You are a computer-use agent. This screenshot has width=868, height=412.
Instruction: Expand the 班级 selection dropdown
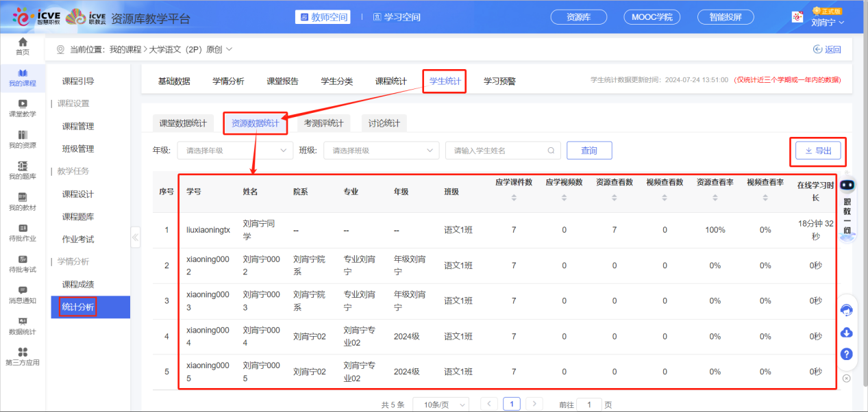pos(381,151)
